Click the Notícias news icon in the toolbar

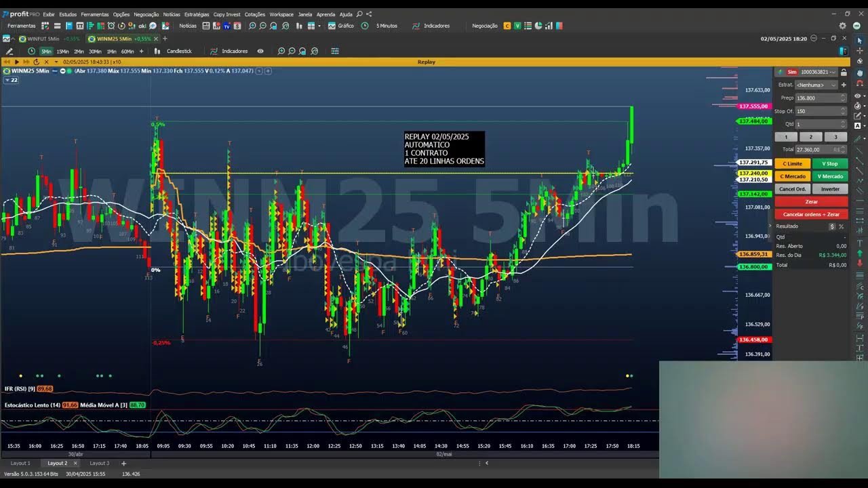206,25
